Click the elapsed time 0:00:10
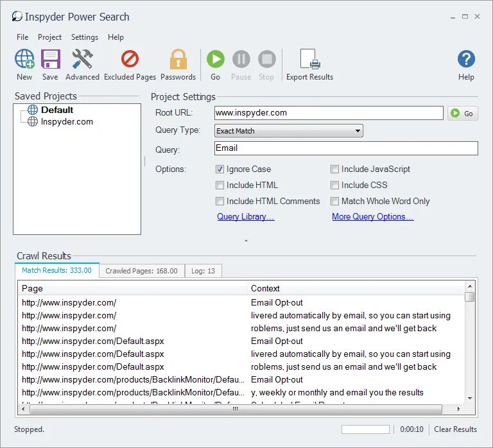Image resolution: width=493 pixels, height=448 pixels. click(411, 429)
